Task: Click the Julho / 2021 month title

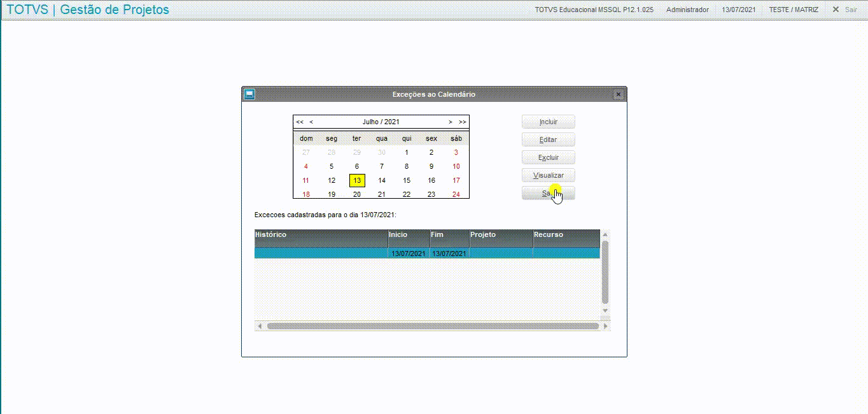Action: click(x=381, y=122)
